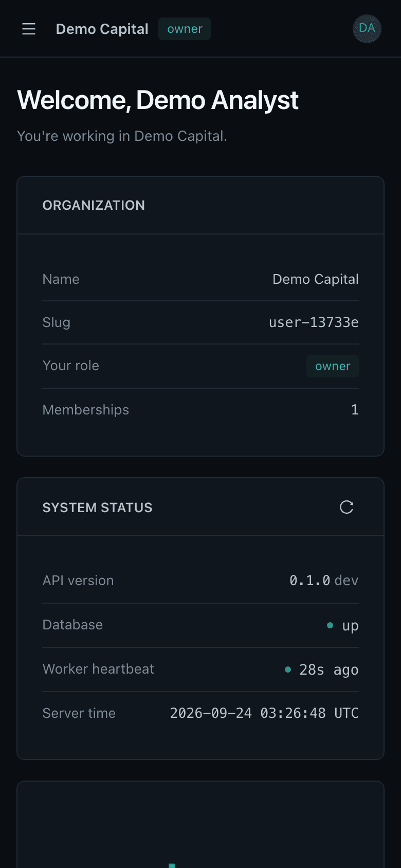The height and width of the screenshot is (868, 401).
Task: Click the Welcome, Demo Analyst heading
Action: pos(158,100)
